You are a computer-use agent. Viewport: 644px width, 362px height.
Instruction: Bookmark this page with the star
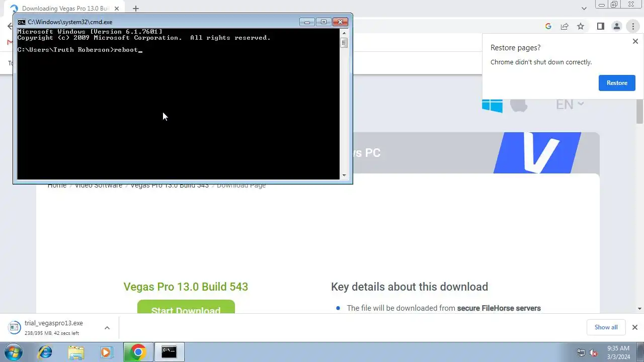[x=581, y=26]
